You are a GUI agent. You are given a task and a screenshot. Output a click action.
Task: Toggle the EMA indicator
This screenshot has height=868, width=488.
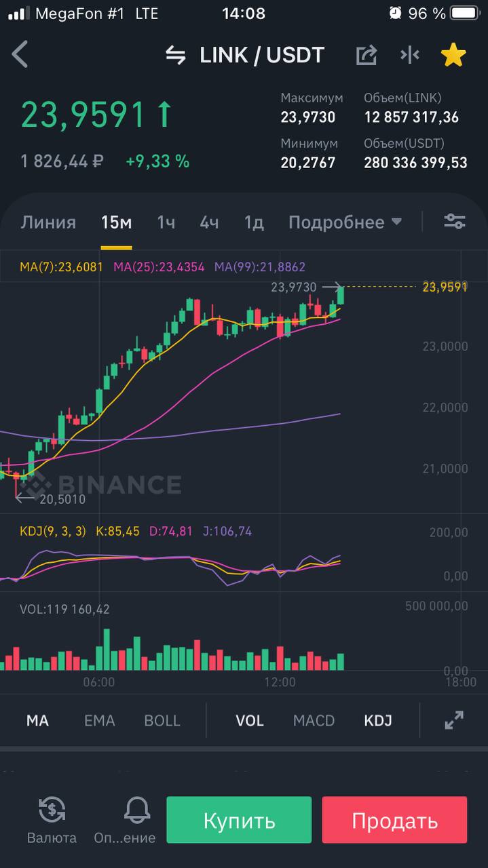pyautogui.click(x=99, y=720)
